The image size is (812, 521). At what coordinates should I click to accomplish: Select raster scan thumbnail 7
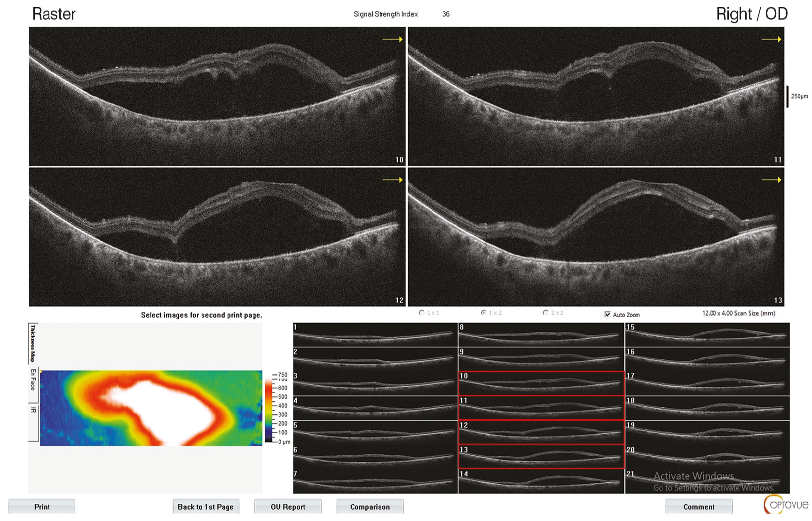click(375, 481)
